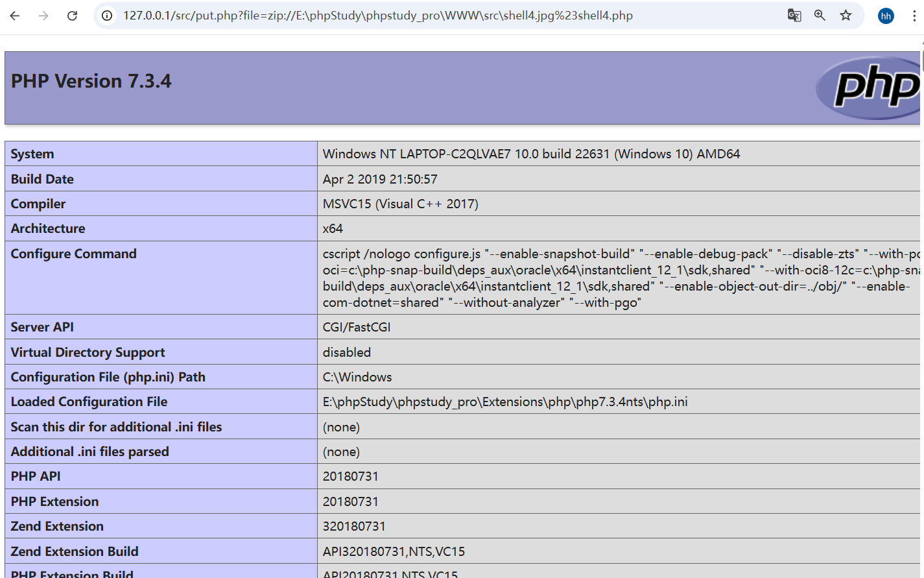Bookmark this page with the star icon
This screenshot has height=578, width=924.
[x=846, y=16]
